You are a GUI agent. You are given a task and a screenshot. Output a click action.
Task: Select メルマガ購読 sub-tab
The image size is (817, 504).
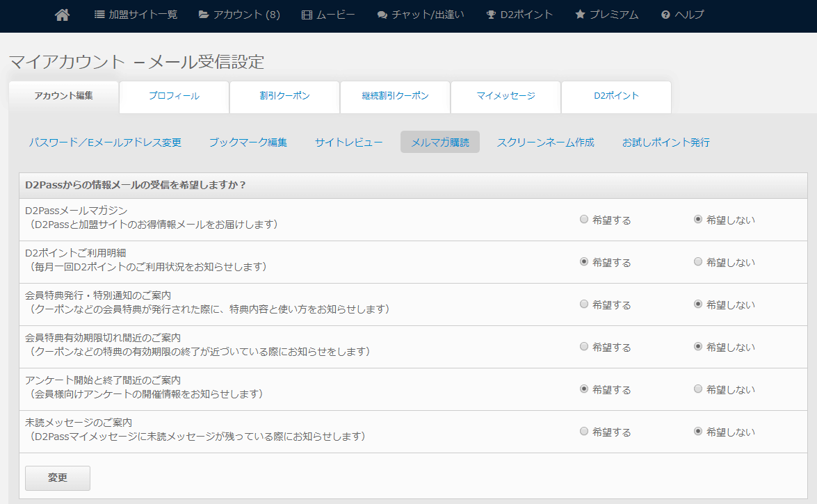point(439,143)
